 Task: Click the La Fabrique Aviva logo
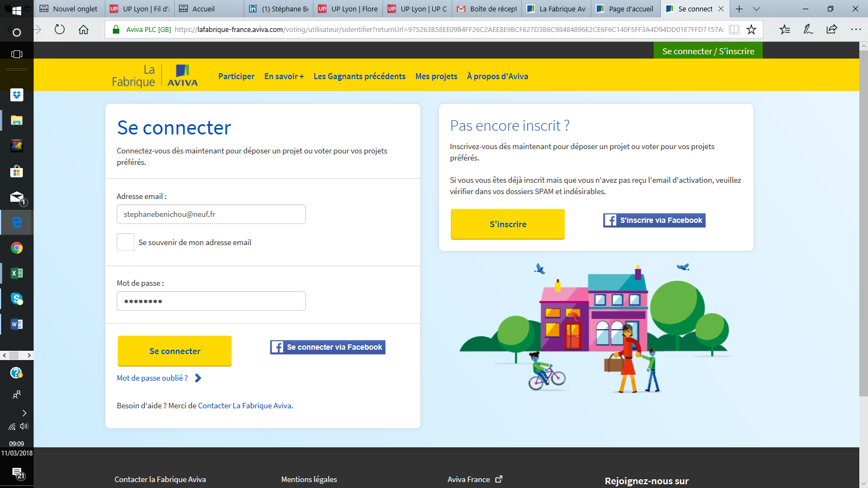click(155, 76)
